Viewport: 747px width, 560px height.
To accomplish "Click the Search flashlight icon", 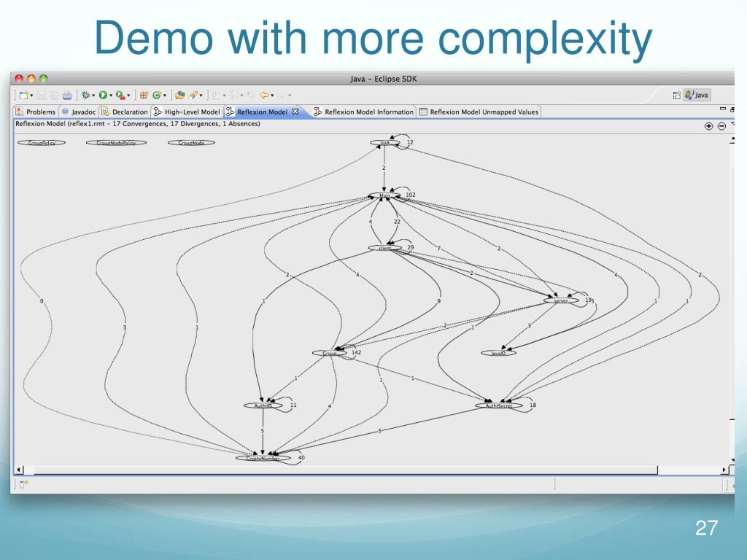I will click(193, 96).
